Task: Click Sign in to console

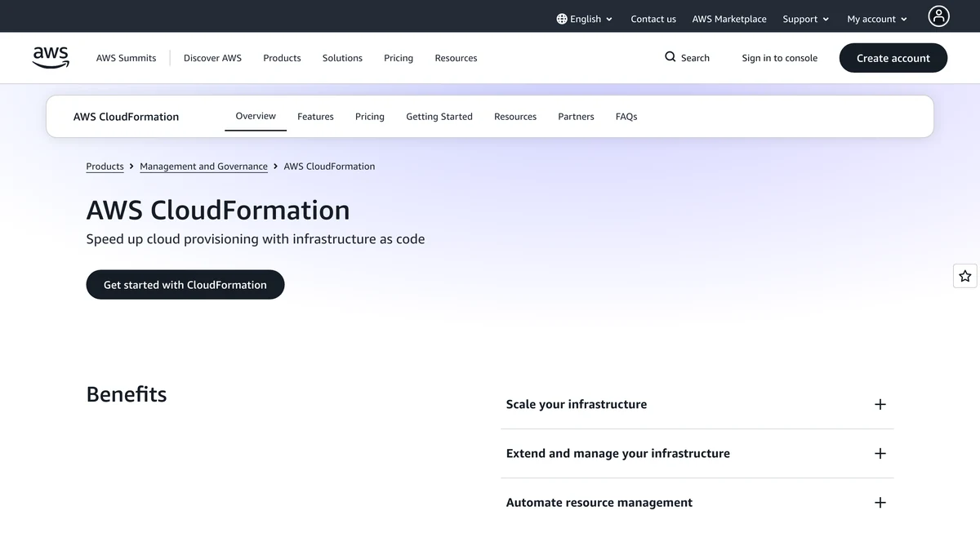Action: pos(779,58)
